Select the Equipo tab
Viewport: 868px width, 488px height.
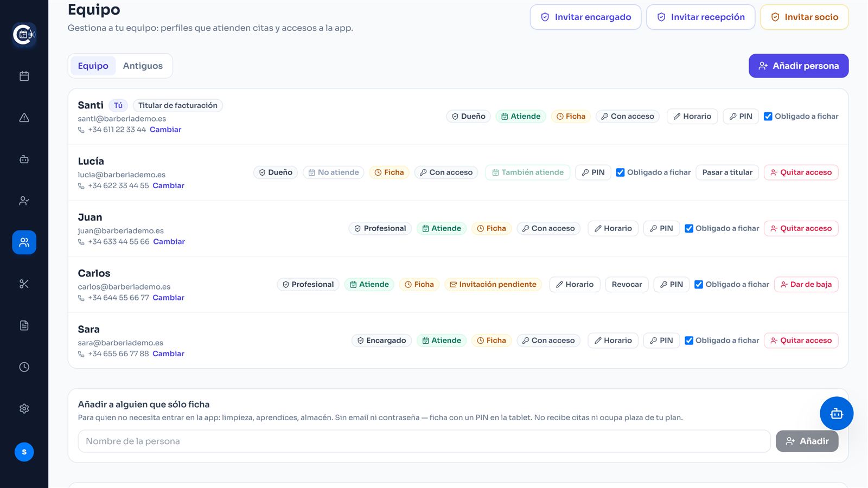pyautogui.click(x=93, y=66)
